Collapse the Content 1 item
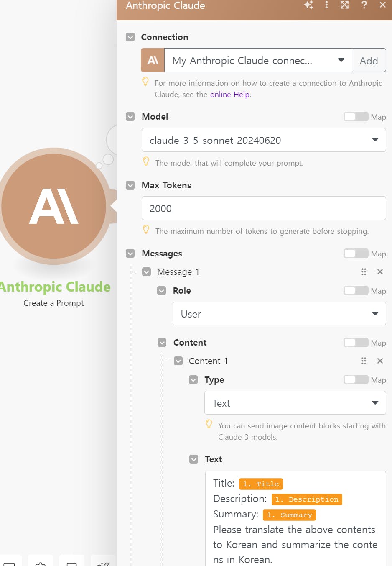Screen dimensions: 392x566 click(178, 361)
